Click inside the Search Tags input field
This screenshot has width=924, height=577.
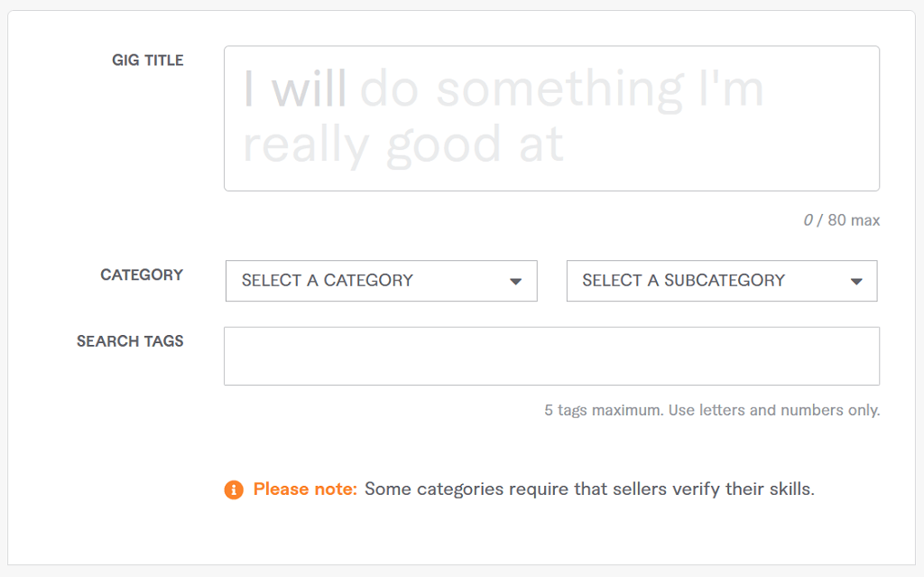coord(551,356)
